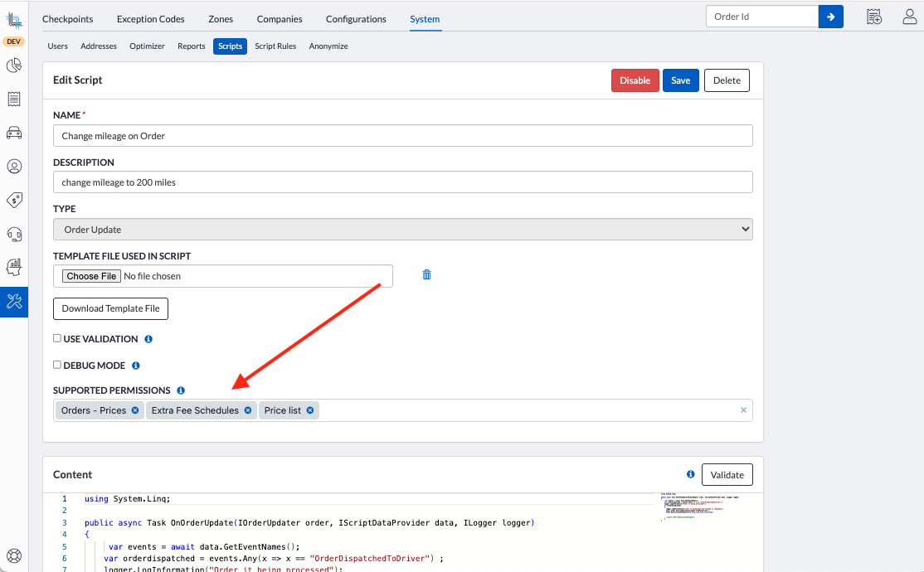Image resolution: width=924 pixels, height=572 pixels.
Task: Enable the Use Validation checkbox
Action: (57, 338)
